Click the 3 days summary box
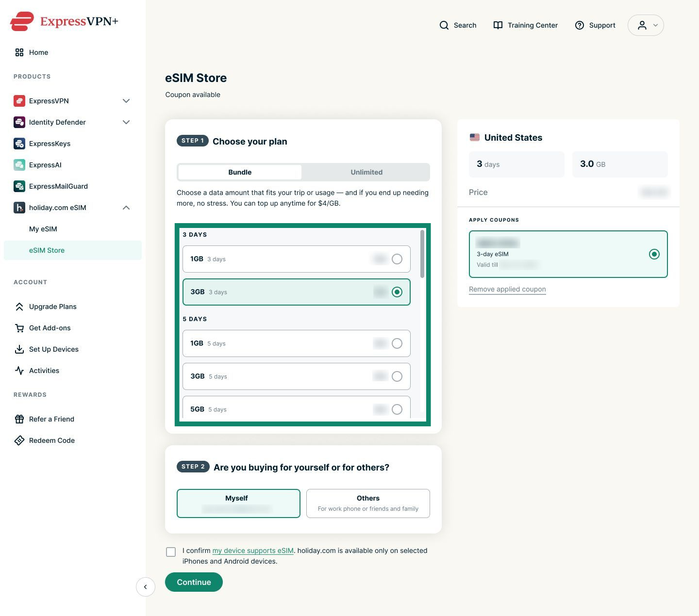The width and height of the screenshot is (699, 616). (x=516, y=164)
